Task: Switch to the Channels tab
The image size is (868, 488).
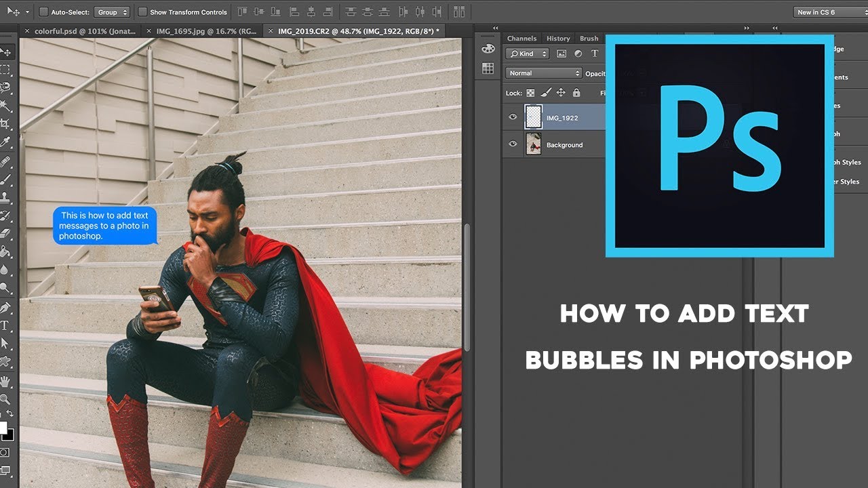Action: [521, 39]
